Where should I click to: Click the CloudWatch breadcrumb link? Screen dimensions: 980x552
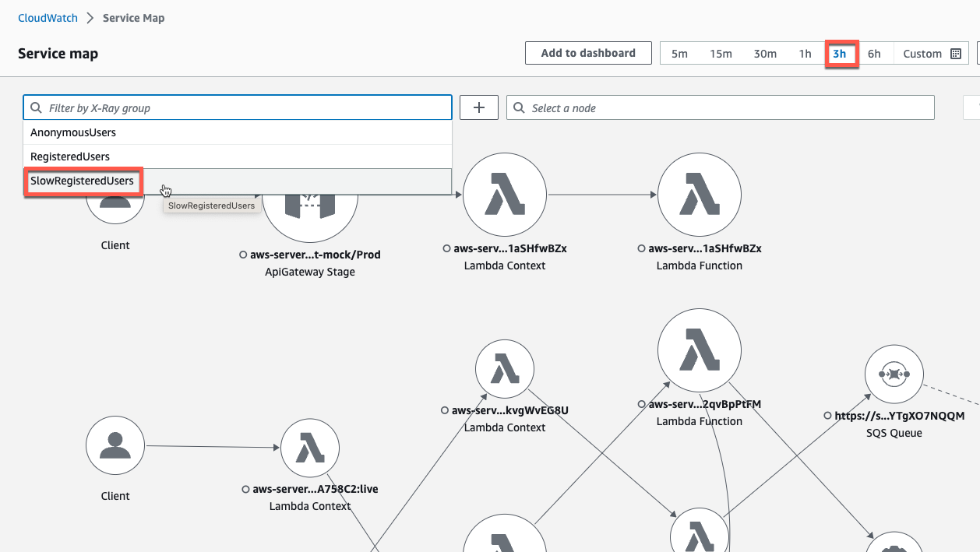48,18
